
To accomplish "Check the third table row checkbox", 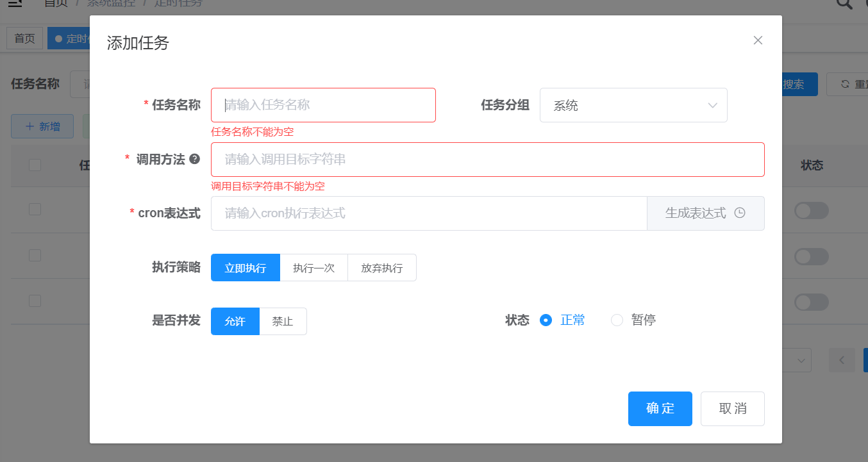I will [35, 301].
